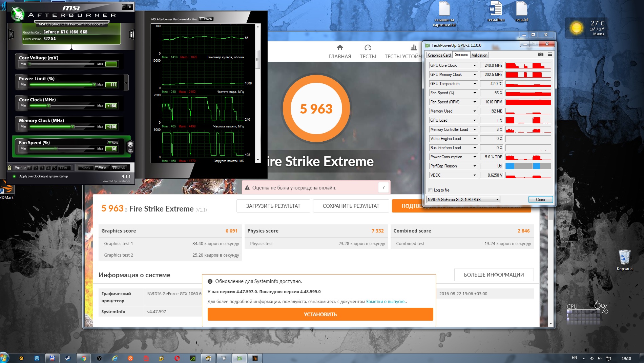This screenshot has height=363, width=644.
Task: Open the weather gadget sun icon
Action: [x=577, y=27]
